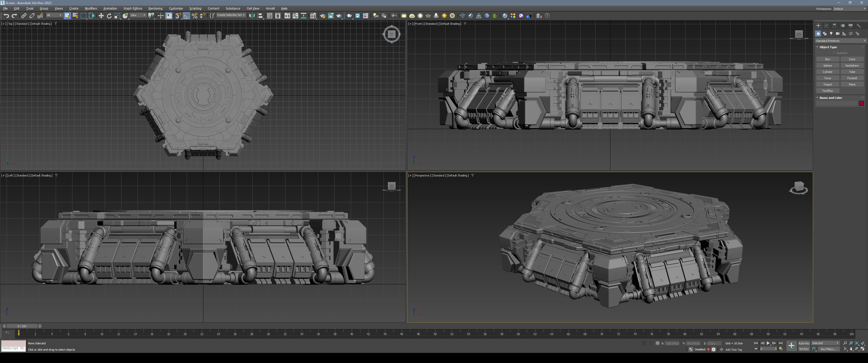868x363 pixels.
Task: Click the Mirror tool icon
Action: (252, 16)
